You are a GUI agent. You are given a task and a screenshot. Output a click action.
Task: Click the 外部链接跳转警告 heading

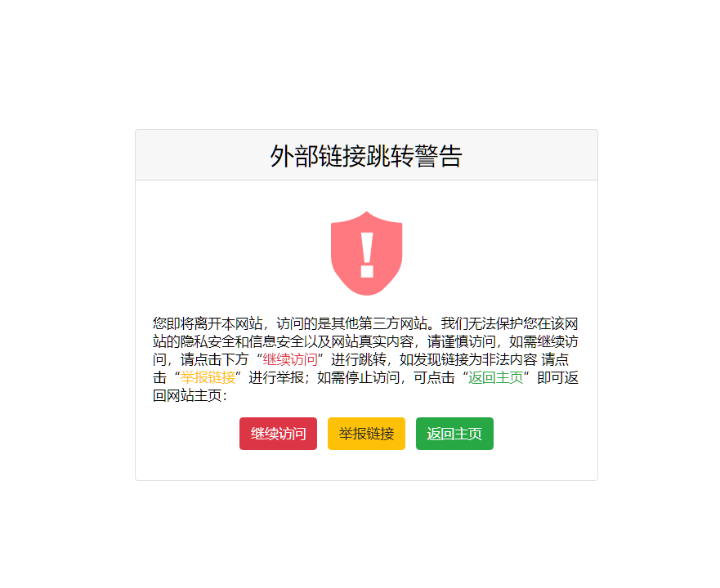366,156
